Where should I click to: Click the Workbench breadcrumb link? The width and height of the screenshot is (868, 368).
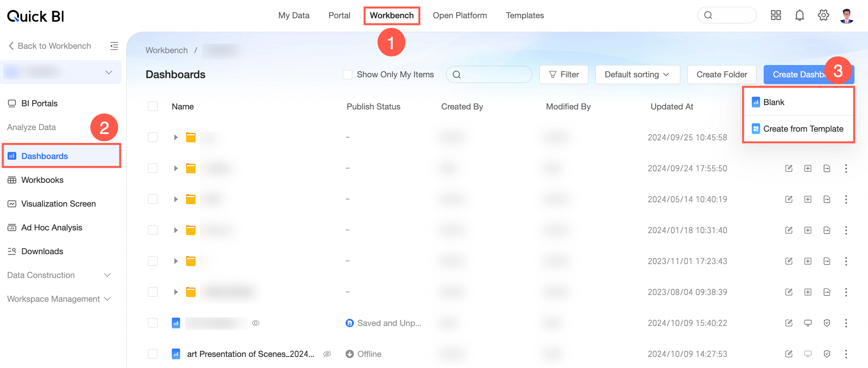point(167,50)
